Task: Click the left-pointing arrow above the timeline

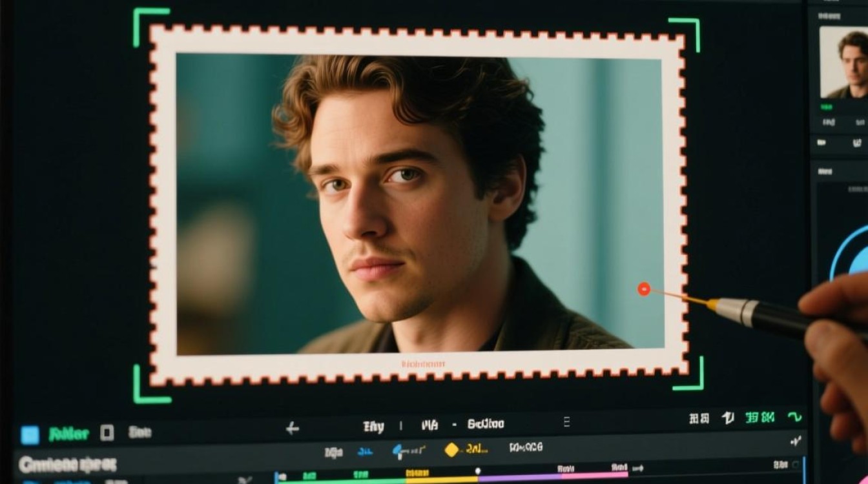Action: 293,428
